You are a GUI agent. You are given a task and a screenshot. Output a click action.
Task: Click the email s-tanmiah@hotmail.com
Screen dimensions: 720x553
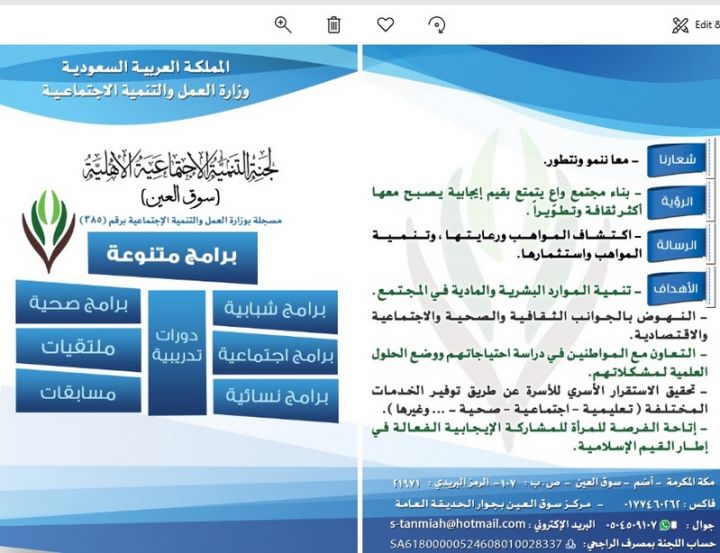pos(457,524)
